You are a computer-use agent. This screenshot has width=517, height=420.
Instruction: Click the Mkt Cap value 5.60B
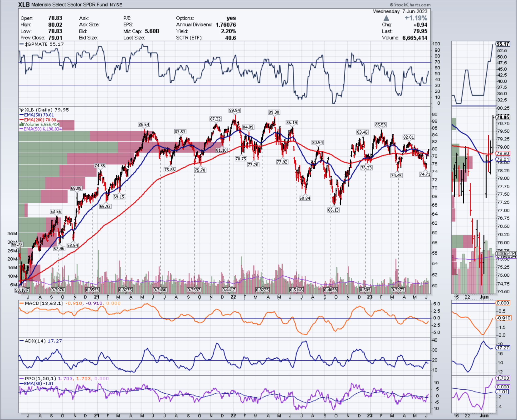(x=152, y=31)
